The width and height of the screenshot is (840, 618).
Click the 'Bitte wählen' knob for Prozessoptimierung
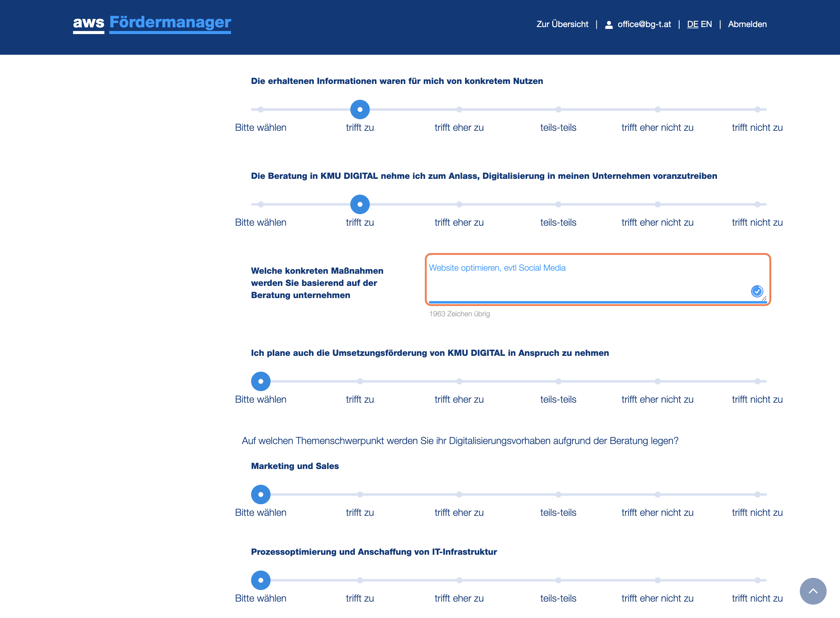click(x=261, y=580)
